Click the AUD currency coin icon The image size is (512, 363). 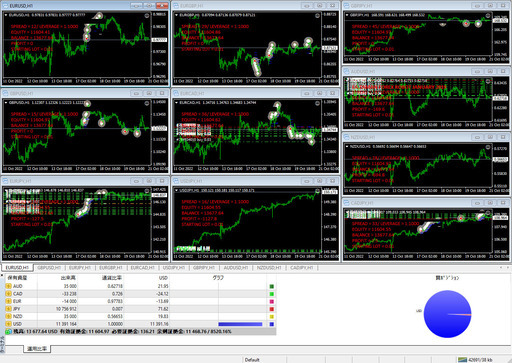[8, 286]
